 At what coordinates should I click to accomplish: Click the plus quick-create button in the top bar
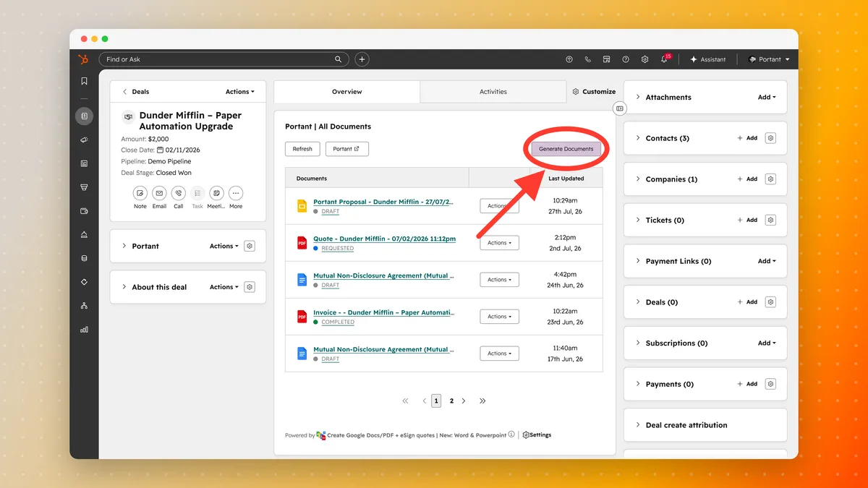[362, 59]
